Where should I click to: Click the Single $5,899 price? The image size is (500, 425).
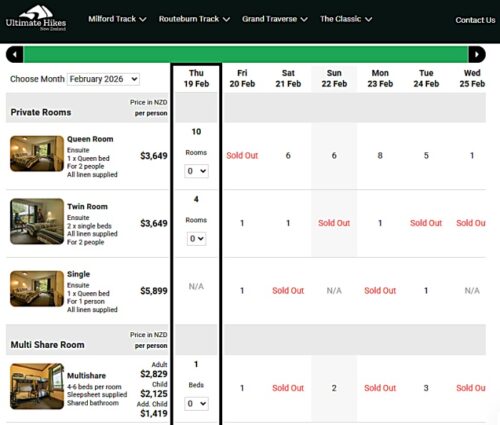(154, 291)
